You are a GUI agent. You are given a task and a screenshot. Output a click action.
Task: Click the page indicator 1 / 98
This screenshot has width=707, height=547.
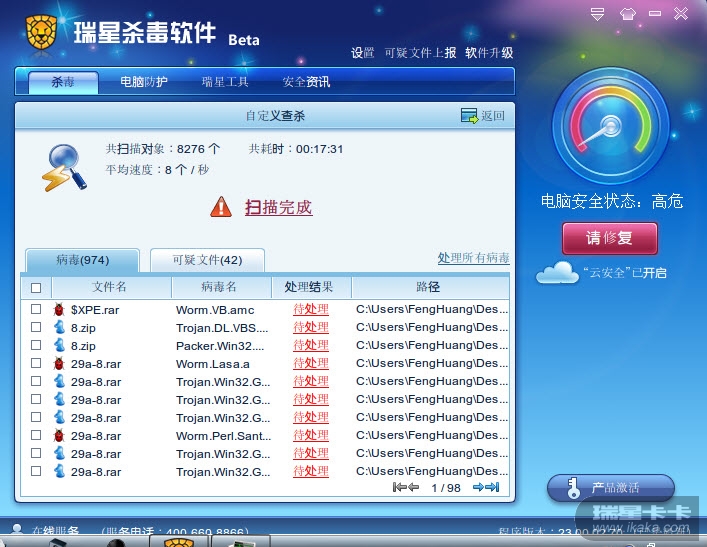446,488
